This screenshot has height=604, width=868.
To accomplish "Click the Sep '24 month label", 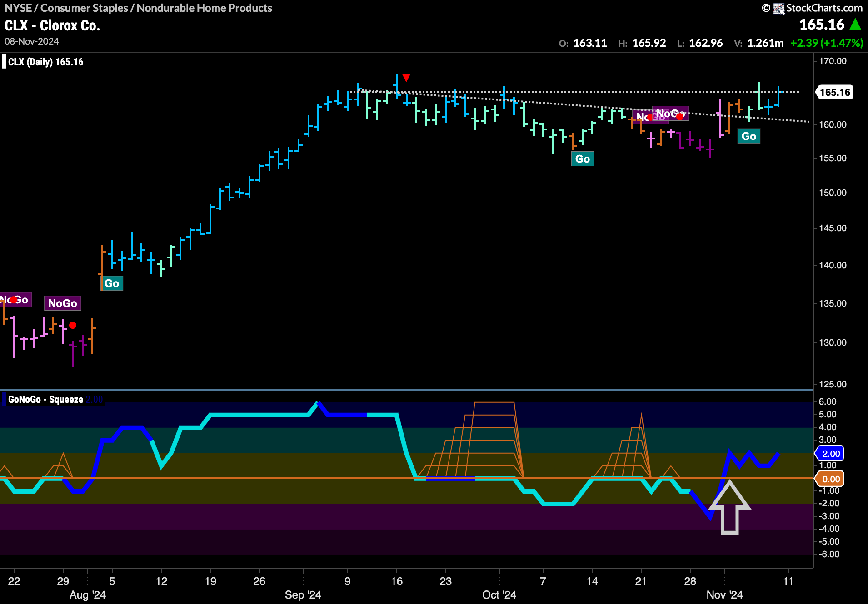I will click(x=303, y=595).
